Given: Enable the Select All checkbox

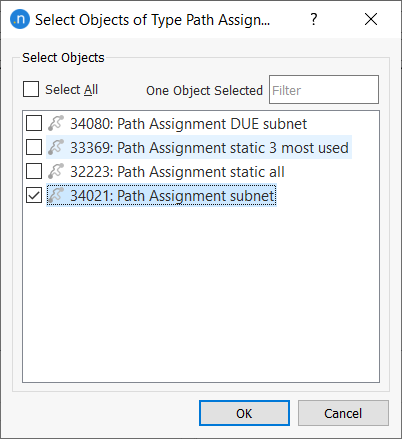Looking at the screenshot, I should [x=31, y=89].
